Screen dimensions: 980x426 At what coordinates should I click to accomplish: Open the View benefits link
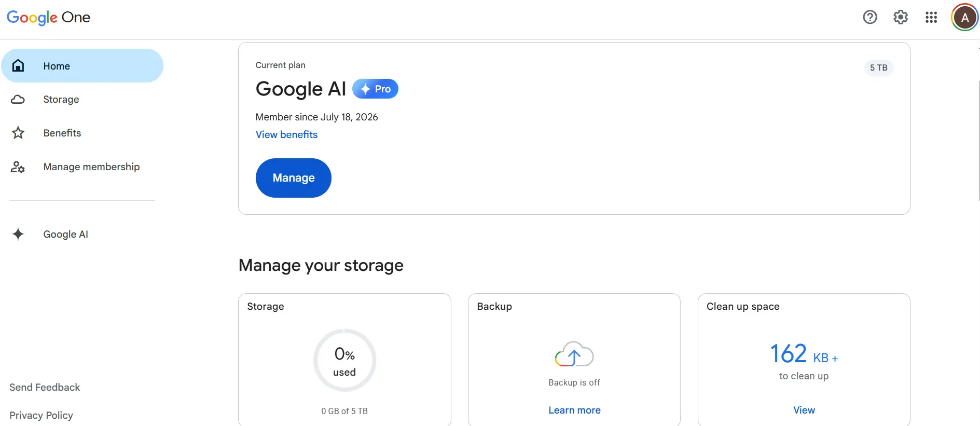point(286,134)
